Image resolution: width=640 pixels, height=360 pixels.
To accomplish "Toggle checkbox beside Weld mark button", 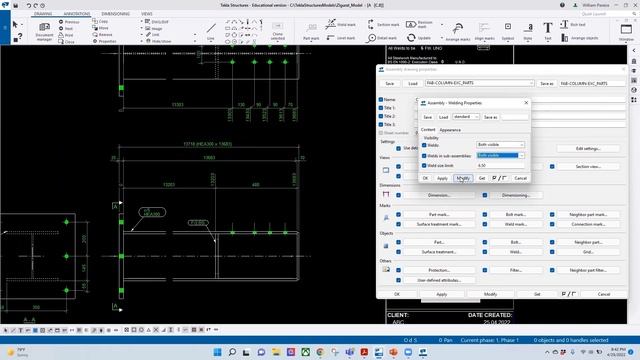I will [484, 224].
